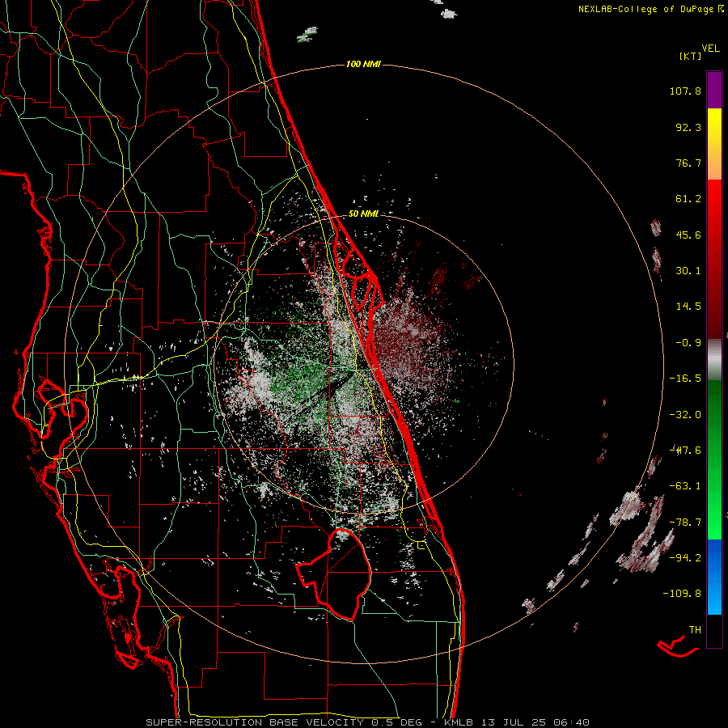Viewport: 728px width, 728px height.
Task: Click the -0.9 velocity scale value
Action: pyautogui.click(x=688, y=343)
